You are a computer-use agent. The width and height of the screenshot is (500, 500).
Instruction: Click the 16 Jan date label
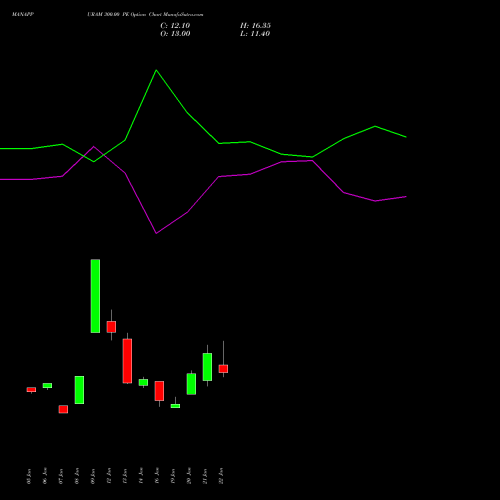157,476
